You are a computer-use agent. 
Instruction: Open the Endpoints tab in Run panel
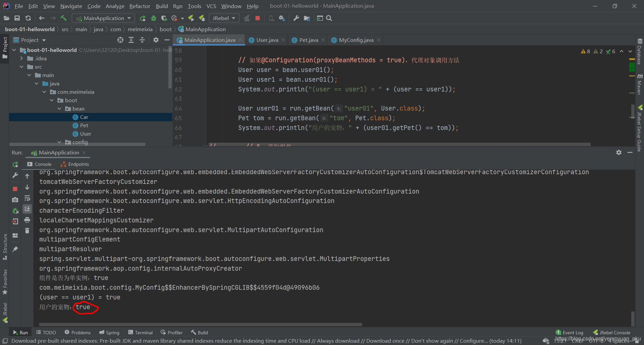(x=75, y=164)
